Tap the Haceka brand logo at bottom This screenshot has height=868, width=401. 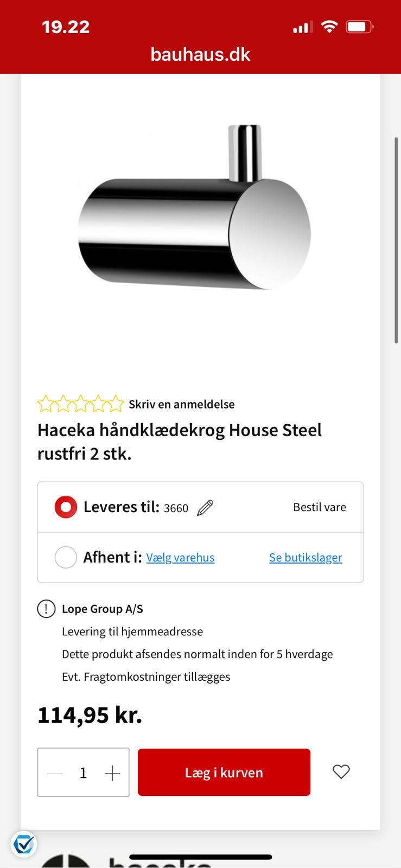coord(125,861)
